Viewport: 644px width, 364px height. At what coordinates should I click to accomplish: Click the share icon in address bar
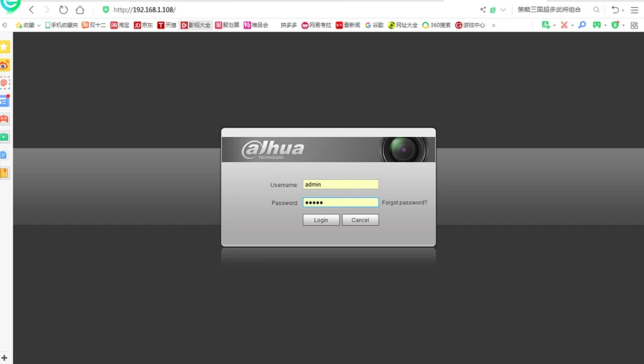[x=482, y=10]
